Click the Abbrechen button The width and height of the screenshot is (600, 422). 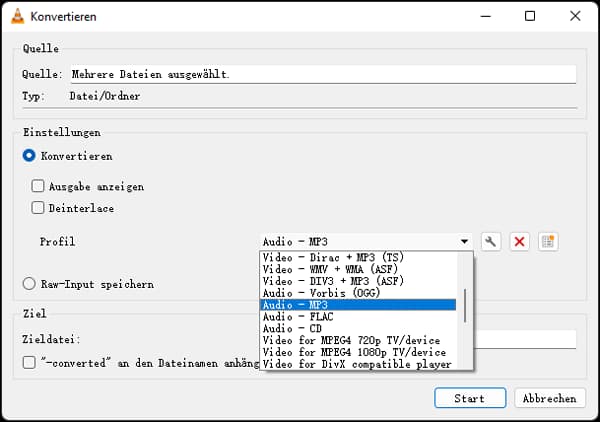pyautogui.click(x=550, y=398)
